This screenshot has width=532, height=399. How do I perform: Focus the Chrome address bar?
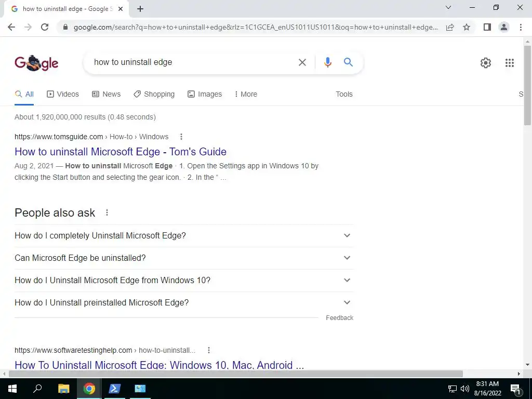256,27
